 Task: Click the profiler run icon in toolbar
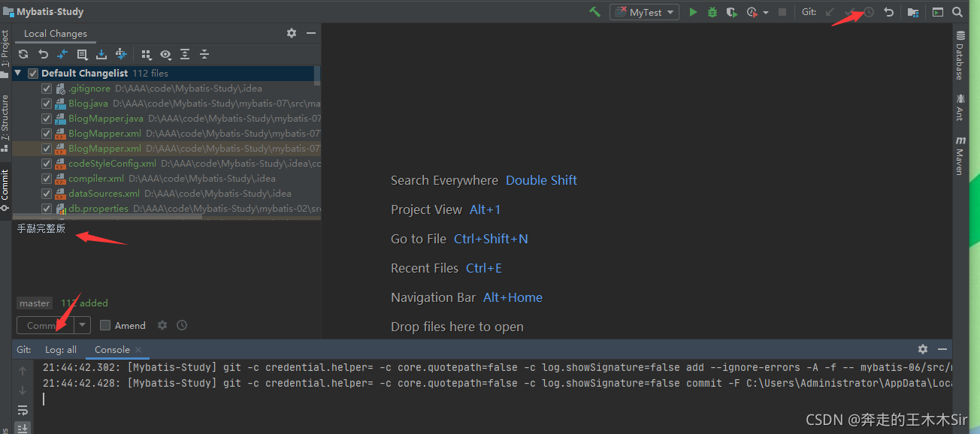click(752, 12)
